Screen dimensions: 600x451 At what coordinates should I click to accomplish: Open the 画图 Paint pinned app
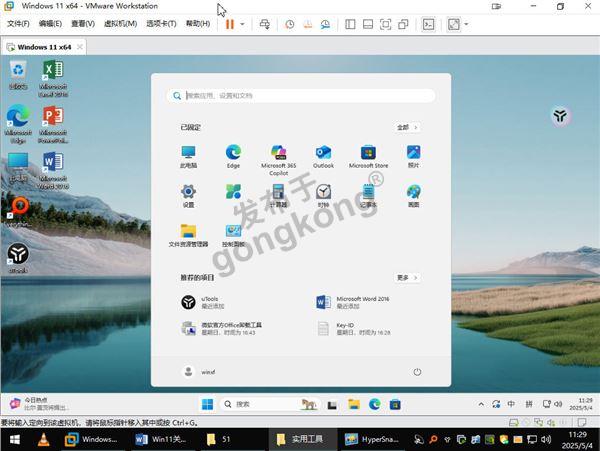(x=413, y=196)
